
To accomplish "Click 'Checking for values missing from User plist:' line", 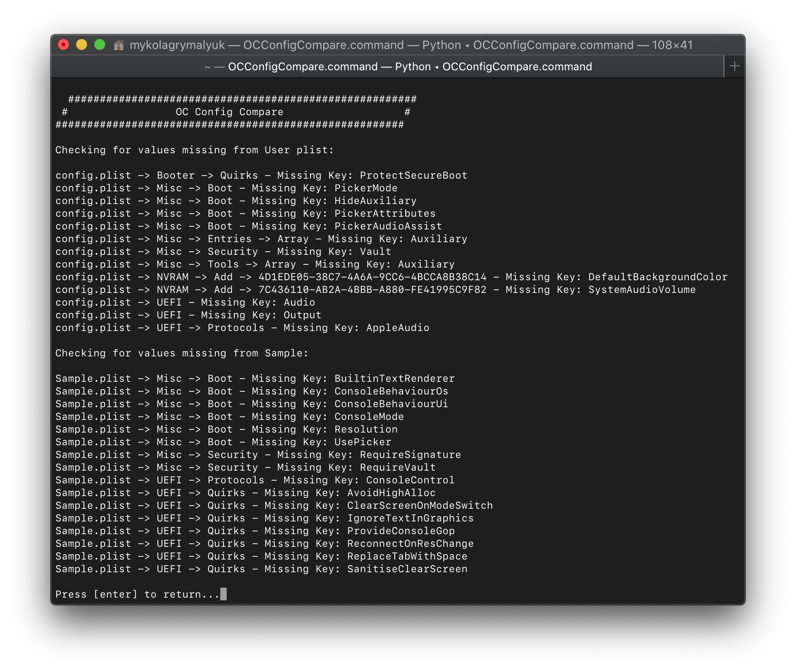I will (x=194, y=150).
